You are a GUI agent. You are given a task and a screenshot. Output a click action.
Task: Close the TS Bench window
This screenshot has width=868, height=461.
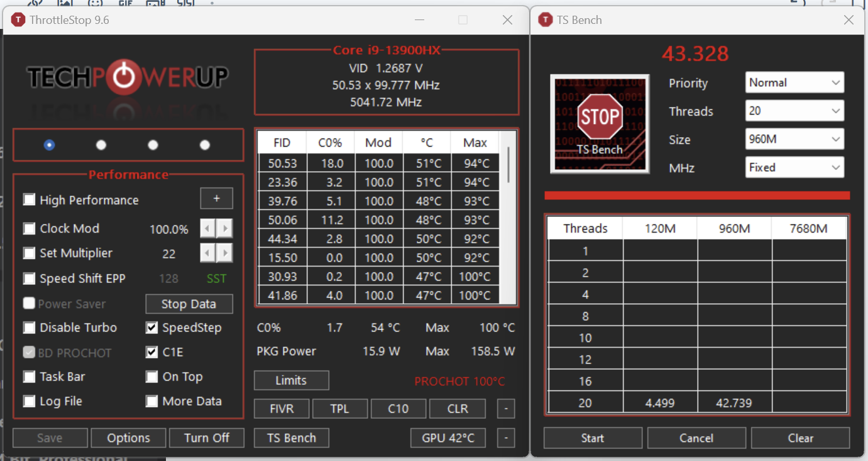click(849, 20)
